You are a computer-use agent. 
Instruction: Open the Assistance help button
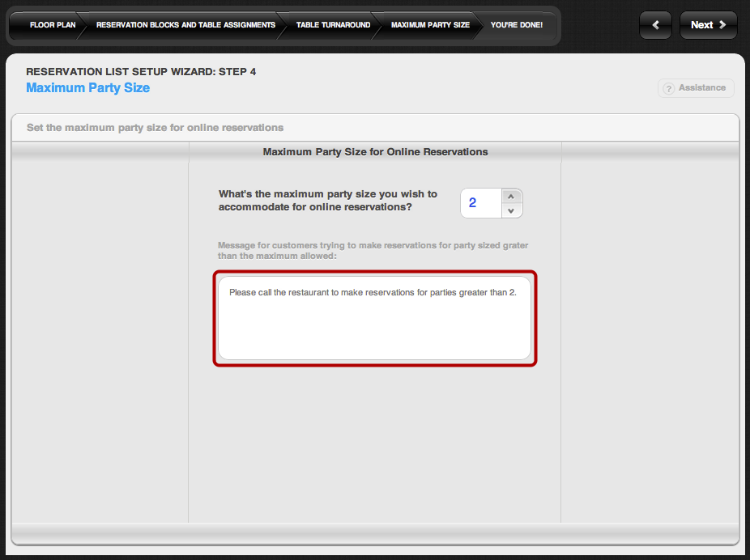pos(696,88)
